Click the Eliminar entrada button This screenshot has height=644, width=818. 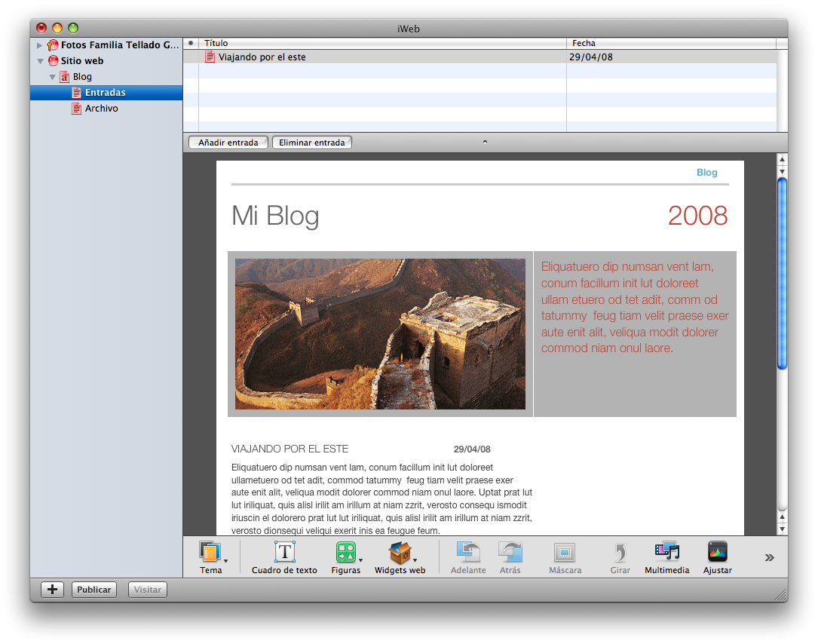pyautogui.click(x=311, y=142)
